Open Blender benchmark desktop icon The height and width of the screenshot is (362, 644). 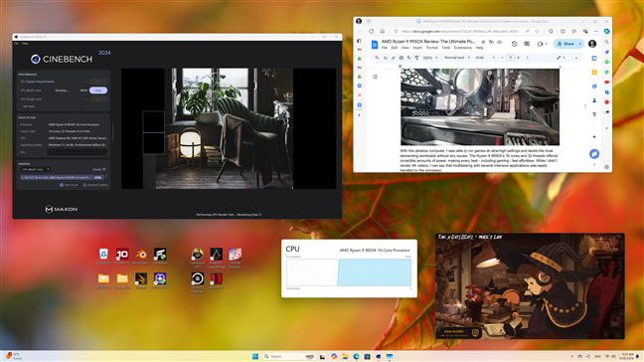[x=141, y=256]
